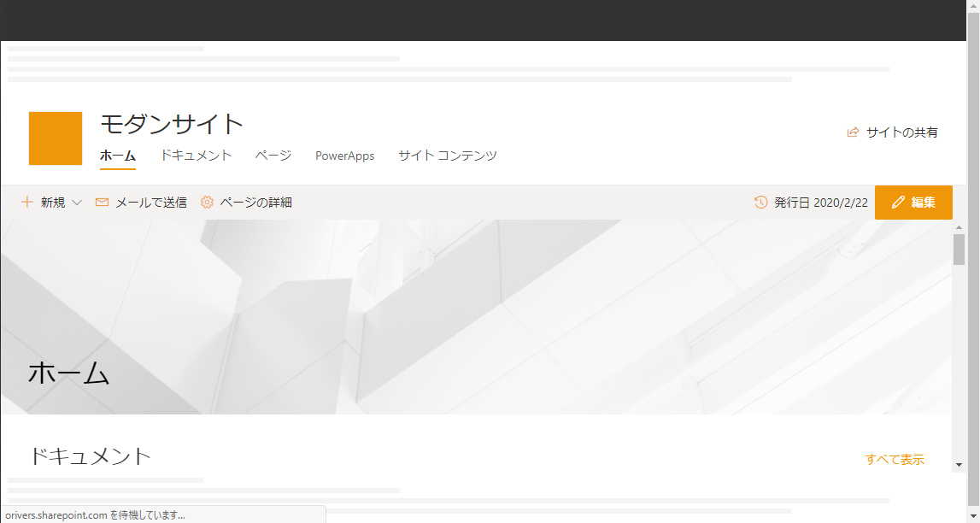Viewport: 980px width, 523px height.
Task: Open the サイト コンテンツ navigation tab
Action: pyautogui.click(x=448, y=156)
